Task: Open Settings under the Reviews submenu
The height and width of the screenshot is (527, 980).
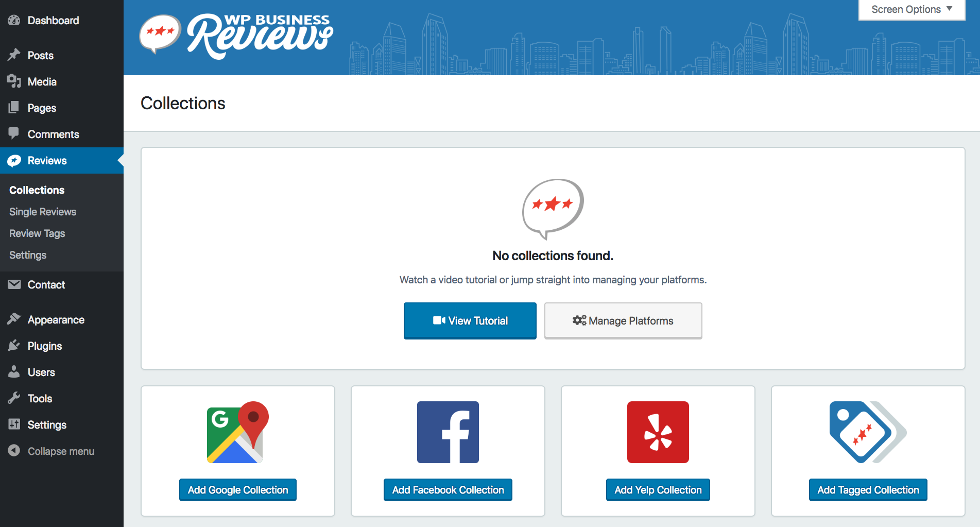Action: 62,255
